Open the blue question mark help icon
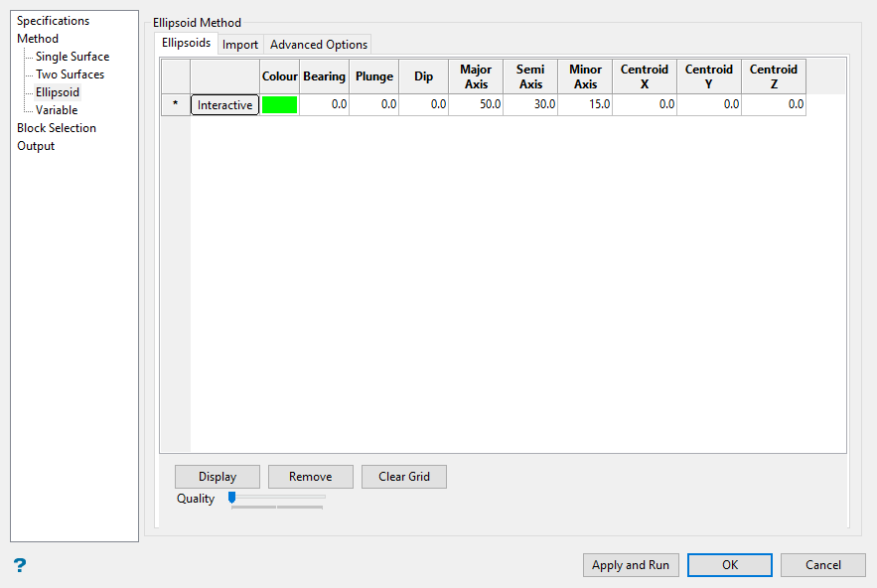The image size is (877, 588). (x=20, y=565)
